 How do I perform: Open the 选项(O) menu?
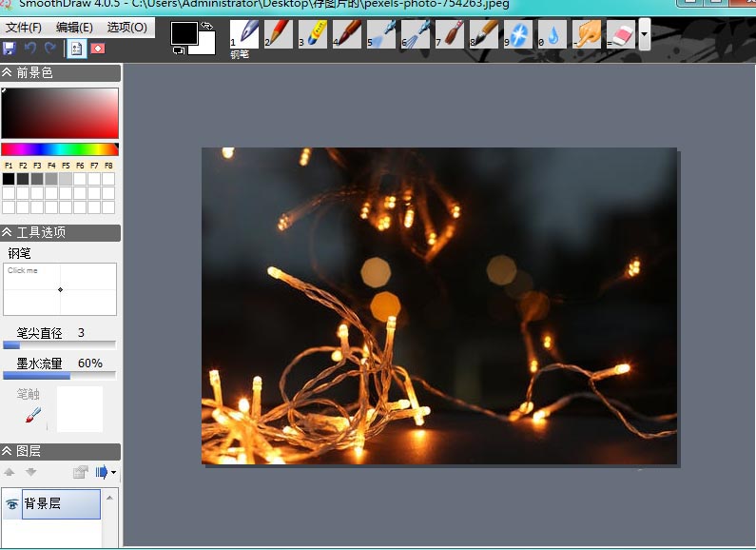[x=126, y=28]
